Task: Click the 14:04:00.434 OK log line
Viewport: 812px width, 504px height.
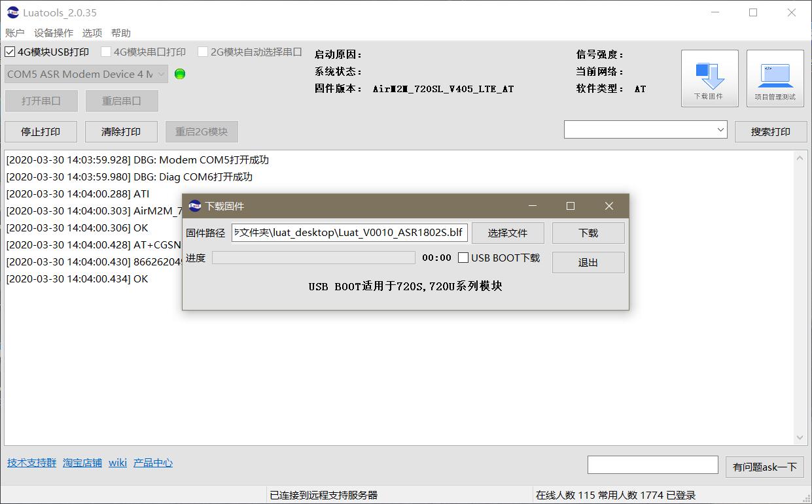Action: click(77, 278)
